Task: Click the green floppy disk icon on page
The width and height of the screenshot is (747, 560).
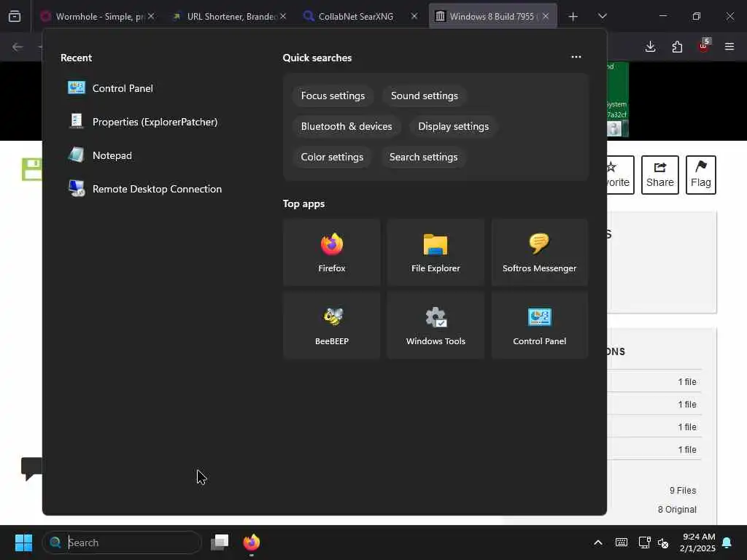Action: coord(32,169)
